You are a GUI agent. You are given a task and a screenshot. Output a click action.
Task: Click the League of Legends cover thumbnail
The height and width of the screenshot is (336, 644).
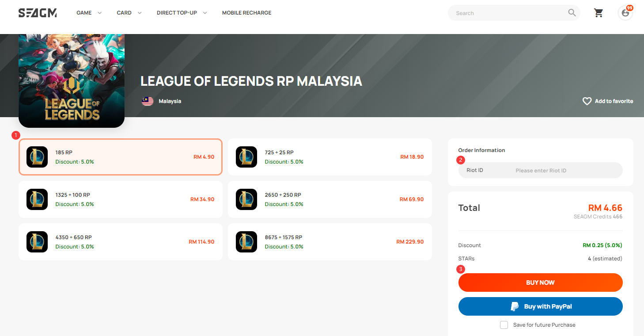pyautogui.click(x=72, y=81)
